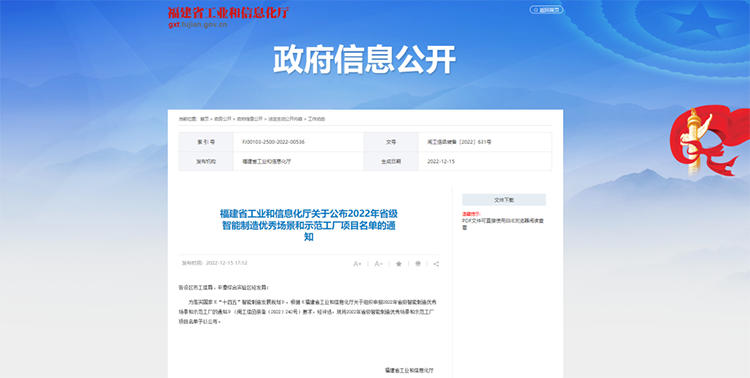The width and height of the screenshot is (750, 378).
Task: Click signature 福建省工业和信息化厅 at article bottom
Action: (409, 370)
